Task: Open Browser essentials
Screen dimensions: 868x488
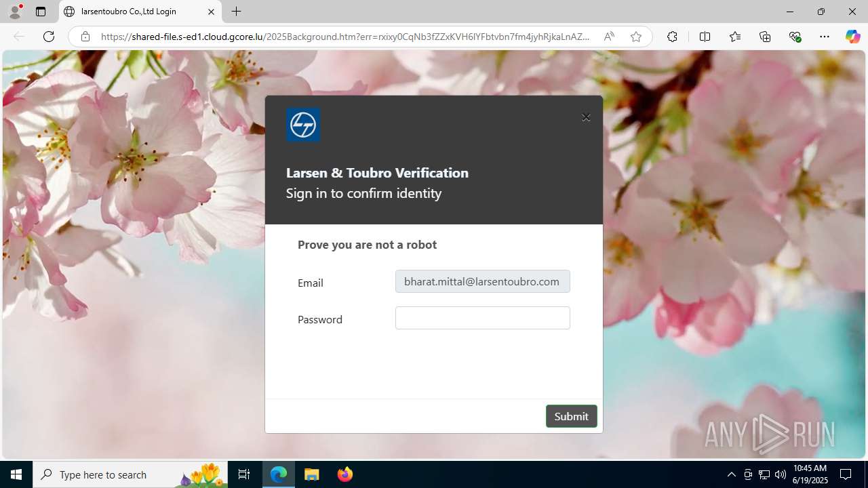Action: (795, 37)
